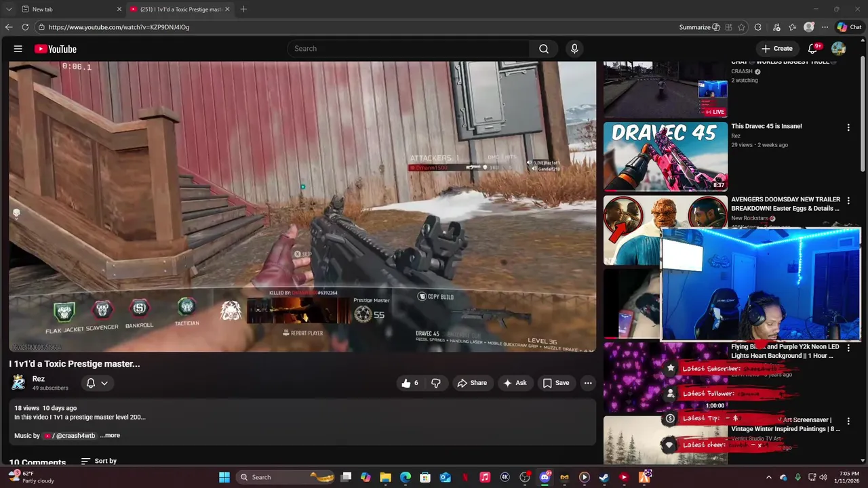Open the Favorites list toolbar icon
Screen dimensions: 868x488
[x=792, y=27]
